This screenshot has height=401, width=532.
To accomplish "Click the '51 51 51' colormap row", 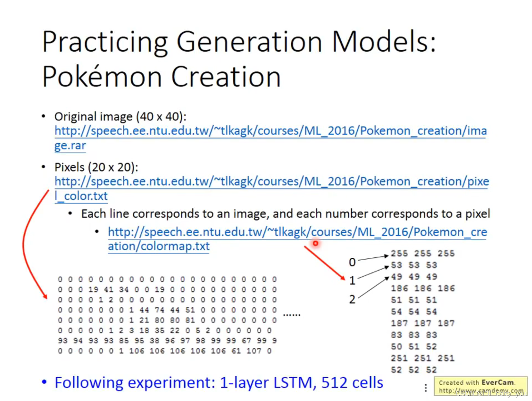I will (x=414, y=300).
